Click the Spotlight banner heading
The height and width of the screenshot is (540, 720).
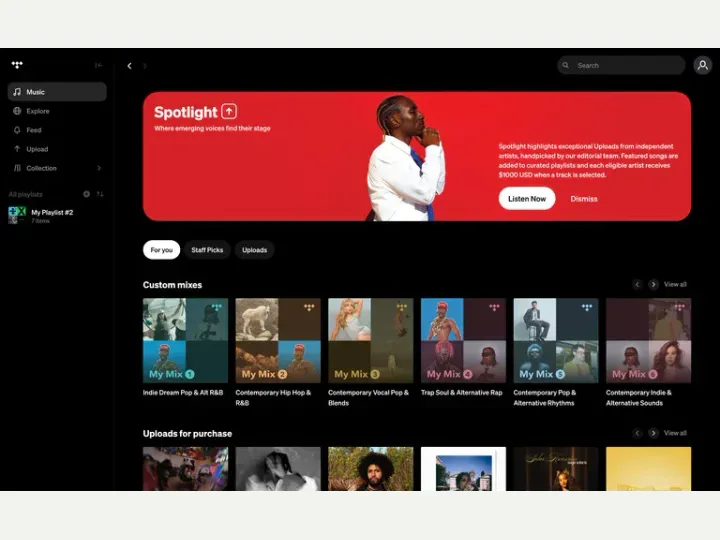tap(186, 112)
